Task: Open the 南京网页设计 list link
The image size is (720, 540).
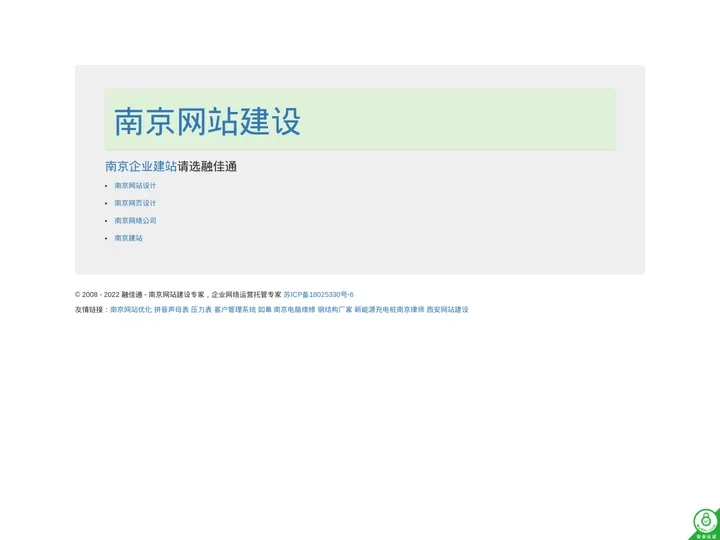Action: point(135,203)
